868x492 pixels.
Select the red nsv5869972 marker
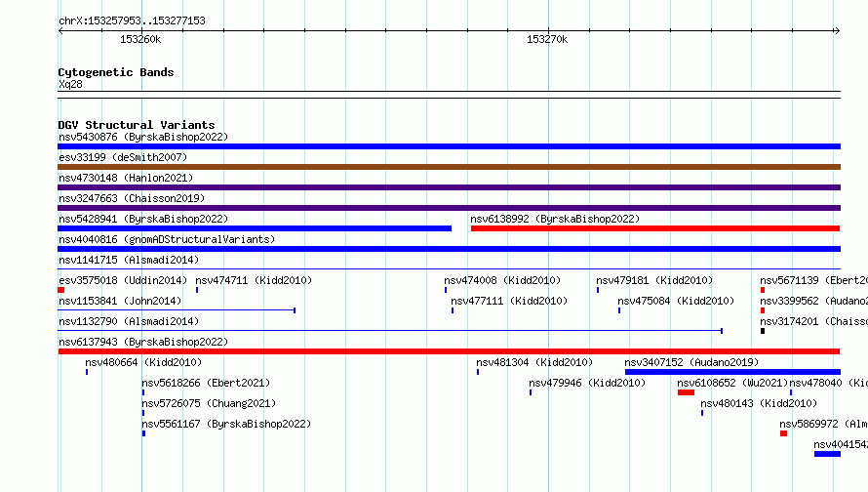[x=783, y=433]
